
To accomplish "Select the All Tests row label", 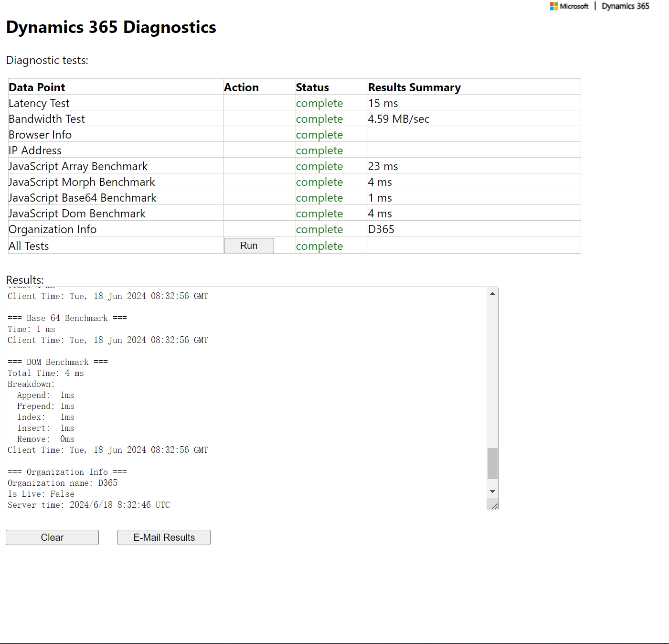I will [29, 246].
